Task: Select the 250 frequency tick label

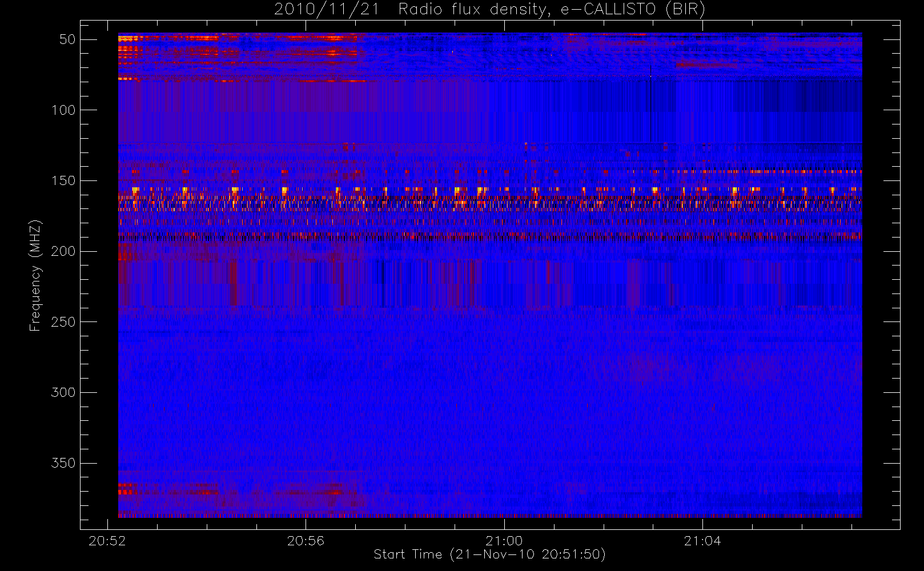Action: (63, 322)
